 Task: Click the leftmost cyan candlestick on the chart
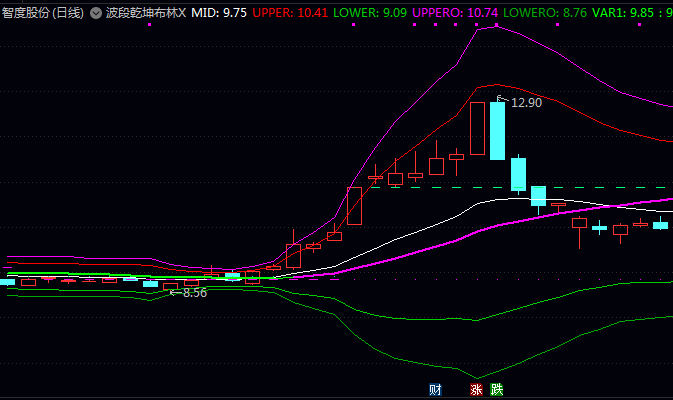pos(7,282)
